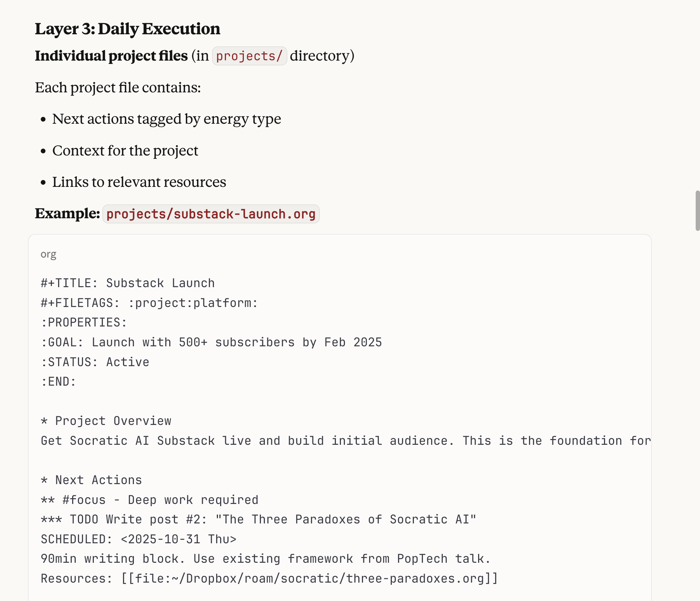Image resolution: width=700 pixels, height=601 pixels.
Task: Click the '#+FILETAGS: :project:platform:' line
Action: tap(149, 303)
